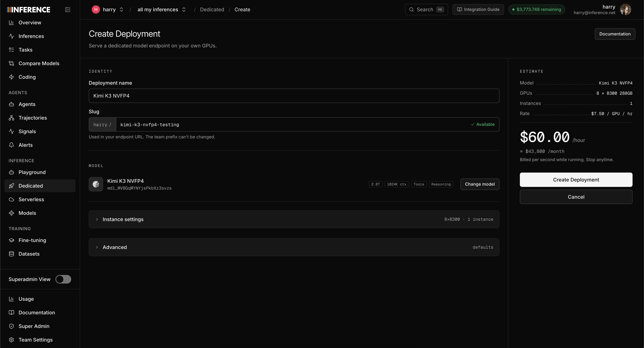Click the Tasks list icon
This screenshot has width=644, height=348.
(11, 50)
